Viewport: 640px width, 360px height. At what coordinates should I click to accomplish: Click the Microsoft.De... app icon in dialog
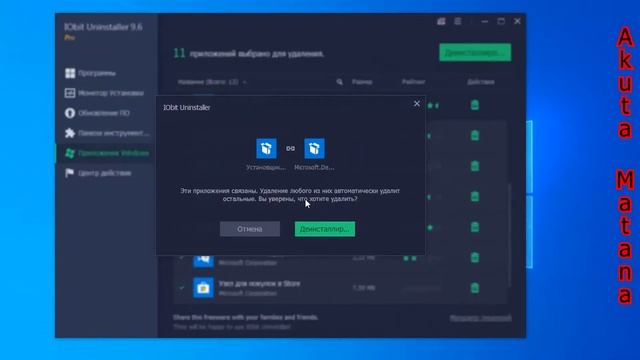click(x=314, y=148)
